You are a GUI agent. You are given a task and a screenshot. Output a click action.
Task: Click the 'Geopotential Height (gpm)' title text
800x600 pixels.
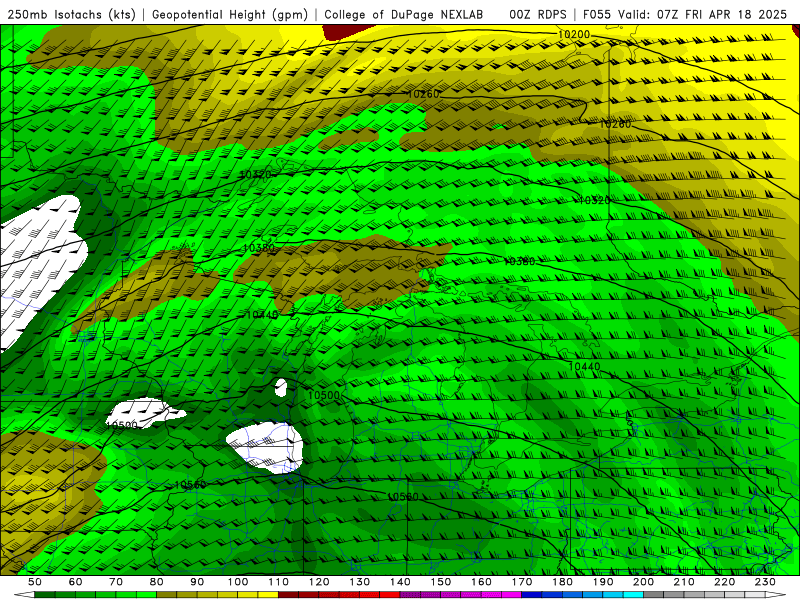tap(230, 14)
